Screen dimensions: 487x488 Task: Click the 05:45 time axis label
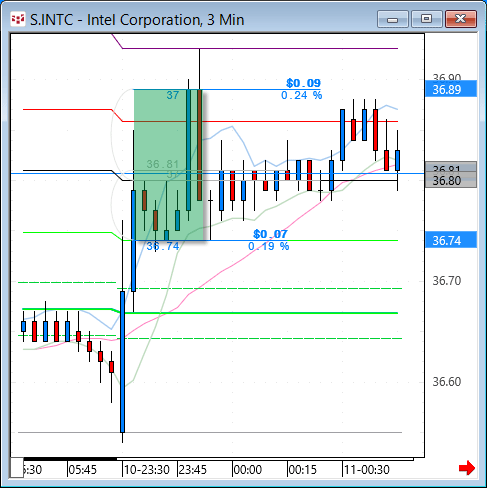82,470
